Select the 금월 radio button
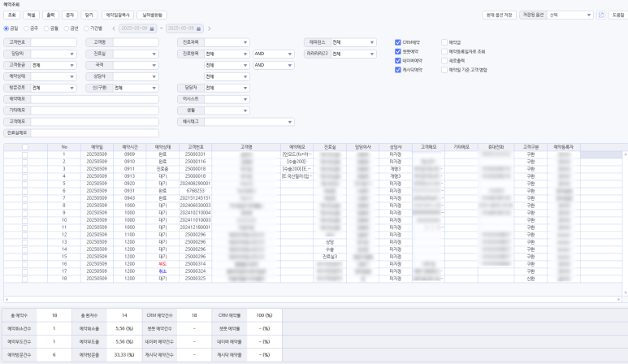The image size is (628, 364). (x=46, y=28)
